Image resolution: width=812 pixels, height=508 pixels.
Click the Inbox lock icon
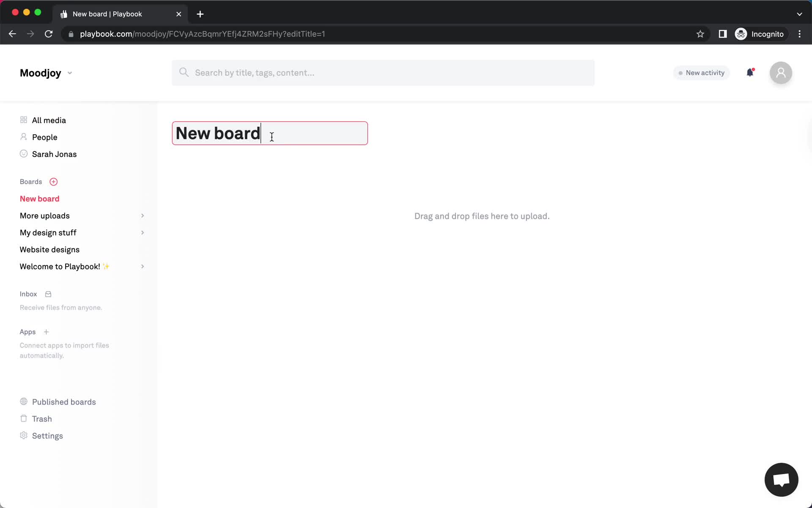coord(48,294)
